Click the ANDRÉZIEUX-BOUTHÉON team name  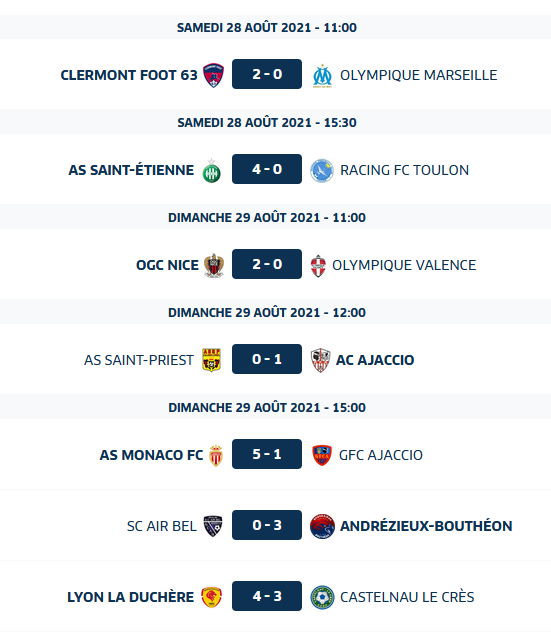(x=426, y=526)
